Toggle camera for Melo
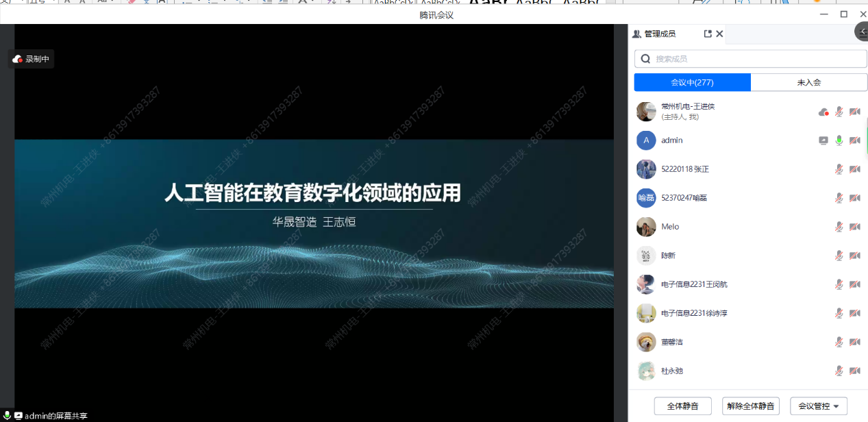 pos(855,227)
